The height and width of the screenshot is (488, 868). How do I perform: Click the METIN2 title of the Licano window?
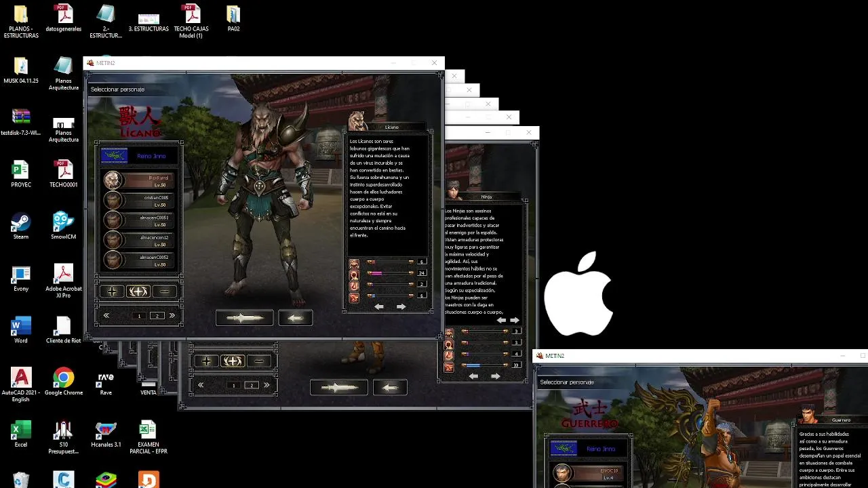click(105, 62)
